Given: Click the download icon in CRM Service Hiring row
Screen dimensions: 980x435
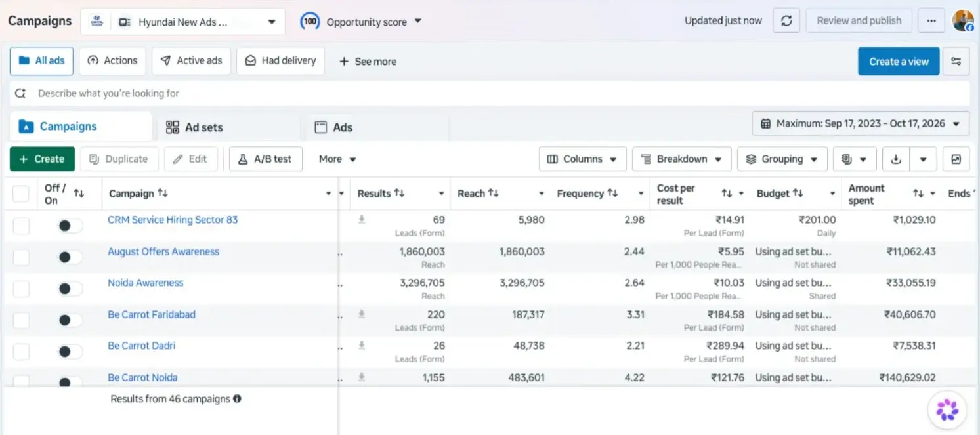Looking at the screenshot, I should click(361, 220).
